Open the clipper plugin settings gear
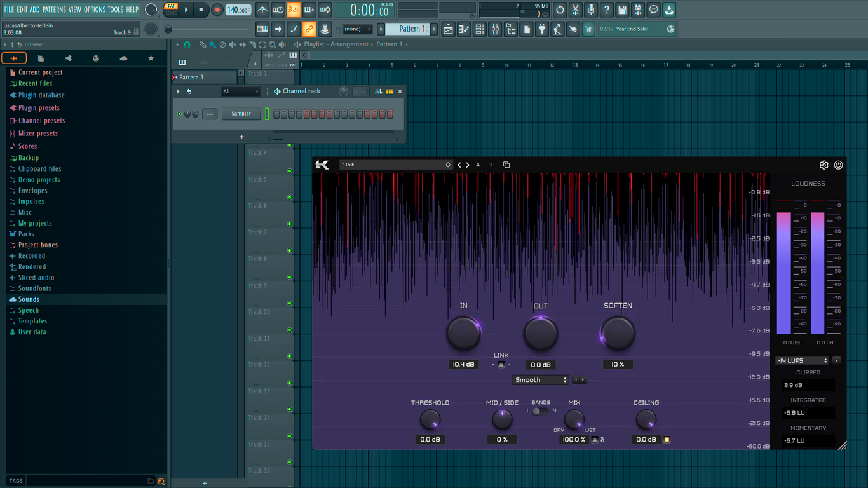The width and height of the screenshot is (868, 488). 824,165
